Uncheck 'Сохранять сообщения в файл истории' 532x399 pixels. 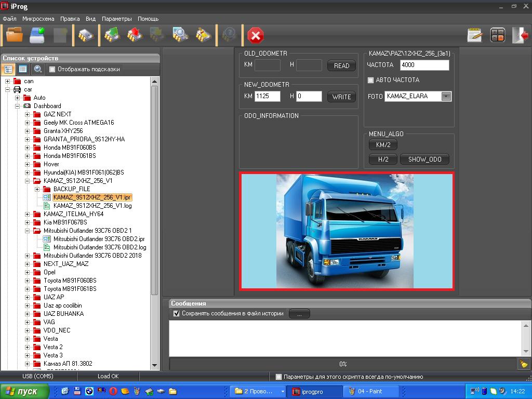[177, 313]
